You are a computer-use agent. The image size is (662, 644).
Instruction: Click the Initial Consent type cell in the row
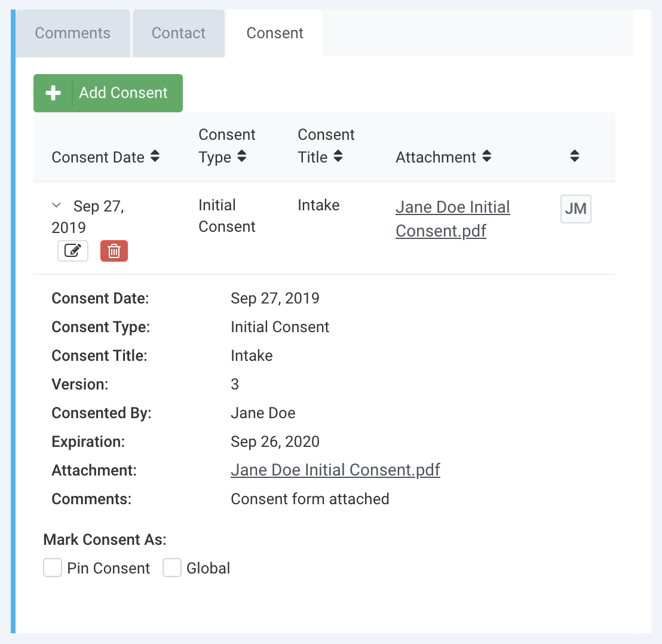click(227, 216)
